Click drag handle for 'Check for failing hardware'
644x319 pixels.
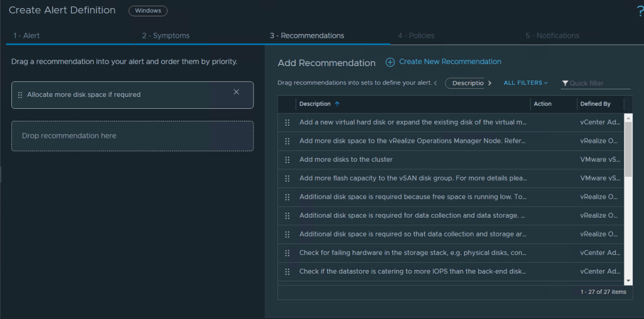(287, 253)
